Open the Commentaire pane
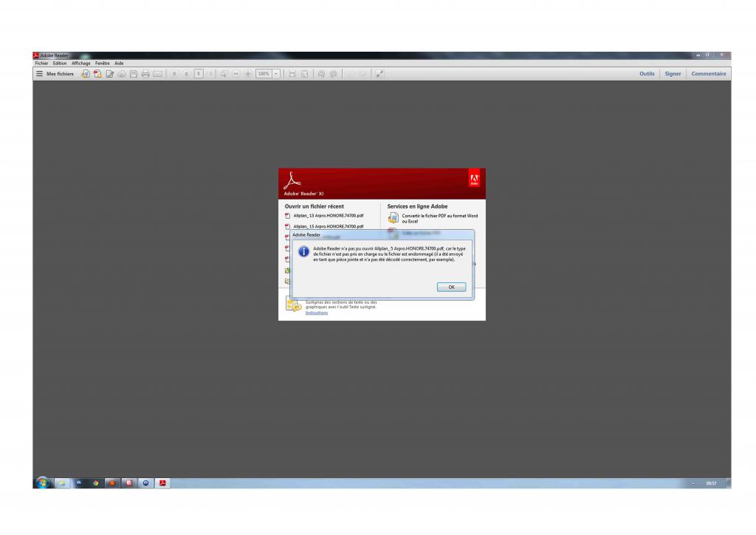This screenshot has width=756, height=535. click(x=709, y=74)
